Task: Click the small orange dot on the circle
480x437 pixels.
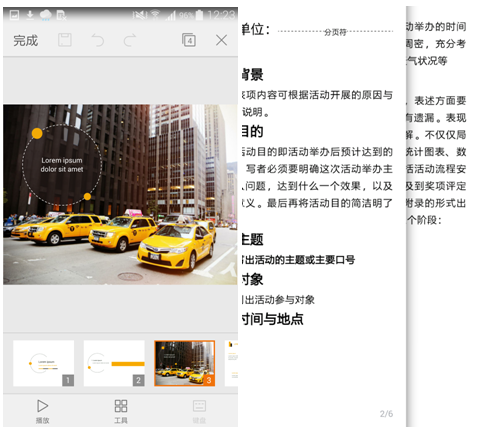Action: (x=87, y=197)
